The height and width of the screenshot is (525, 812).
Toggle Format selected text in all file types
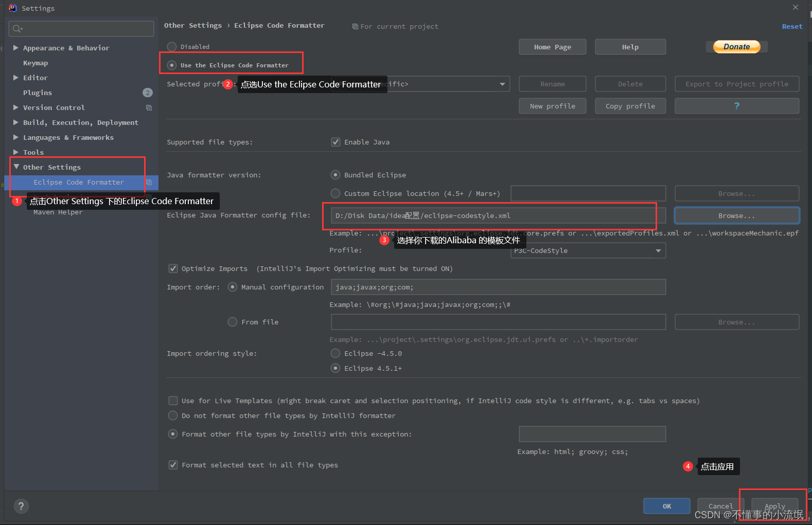(x=173, y=465)
